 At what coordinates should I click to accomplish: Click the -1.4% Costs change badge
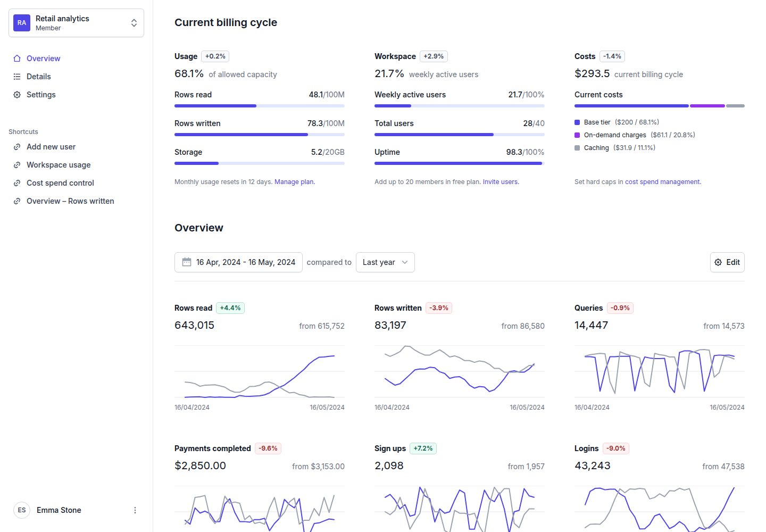612,56
